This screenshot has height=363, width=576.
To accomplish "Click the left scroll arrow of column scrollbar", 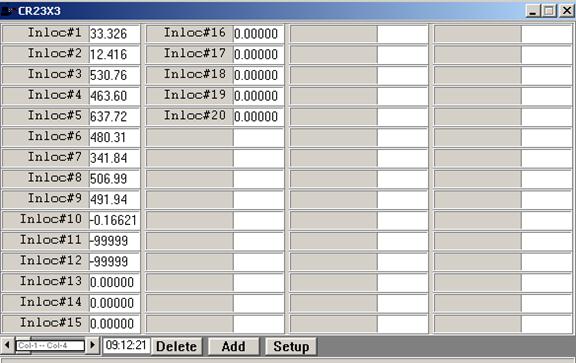I will pyautogui.click(x=7, y=345).
